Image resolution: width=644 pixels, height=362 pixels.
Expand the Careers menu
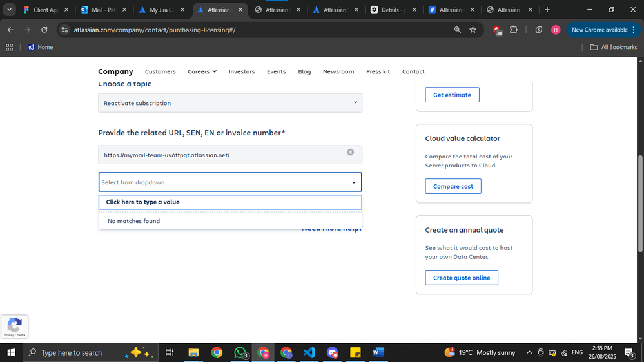[x=202, y=71]
